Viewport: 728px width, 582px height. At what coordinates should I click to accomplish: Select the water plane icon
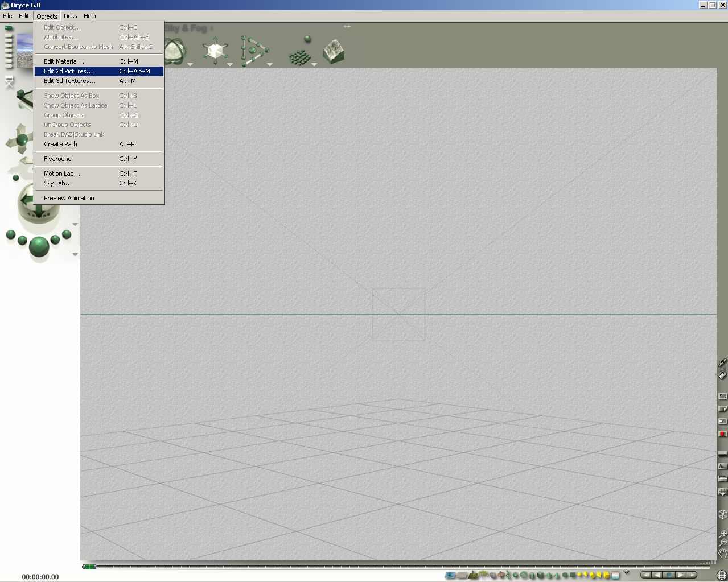point(450,575)
